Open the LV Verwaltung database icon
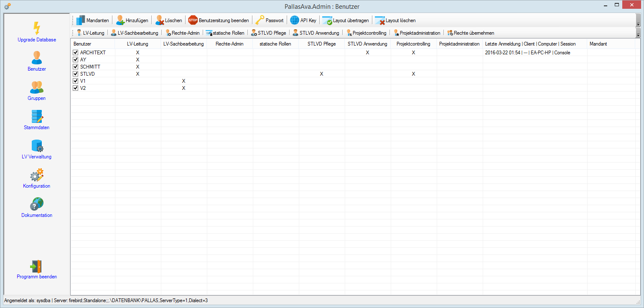This screenshot has height=308, width=644. [37, 145]
